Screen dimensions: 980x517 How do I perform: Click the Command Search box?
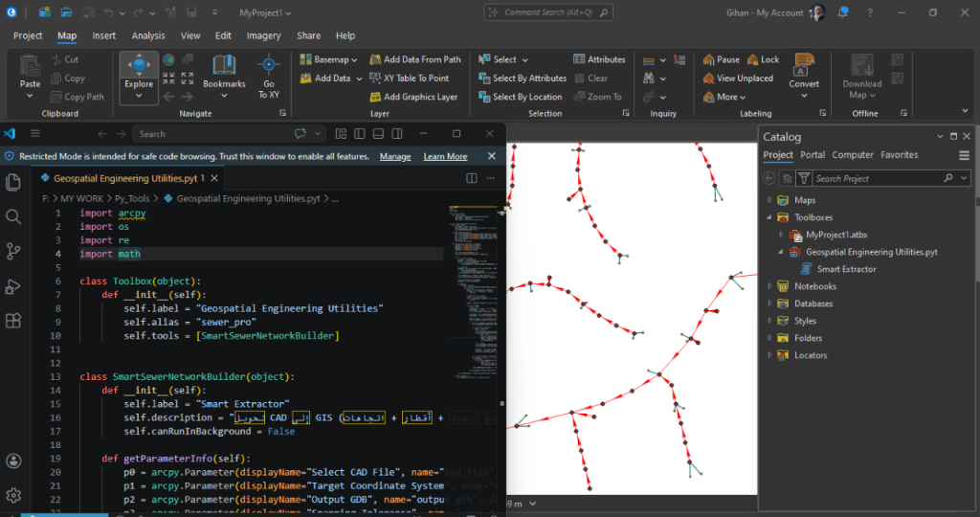click(x=548, y=12)
